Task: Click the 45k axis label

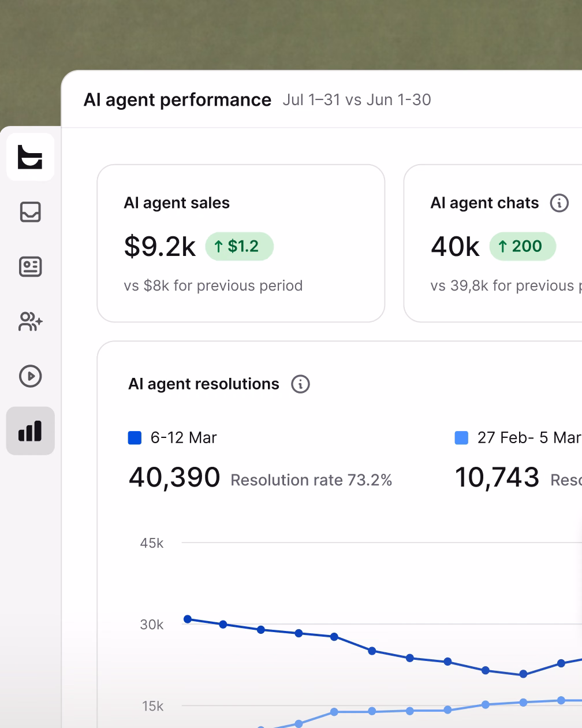Action: (152, 543)
